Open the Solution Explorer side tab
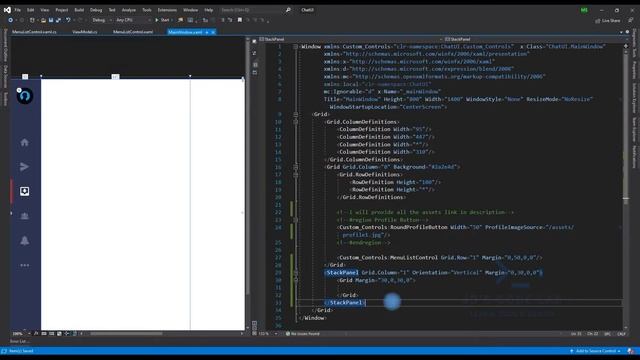The width and height of the screenshot is (640, 360). [634, 98]
